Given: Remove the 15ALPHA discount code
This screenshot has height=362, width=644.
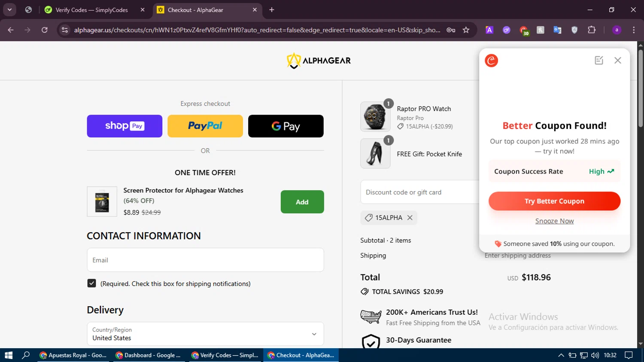Looking at the screenshot, I should [x=410, y=218].
